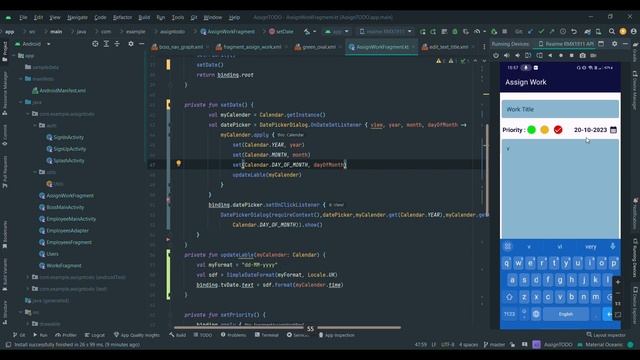
Task: Click the collapse all icon in Project panel
Action: (117, 44)
